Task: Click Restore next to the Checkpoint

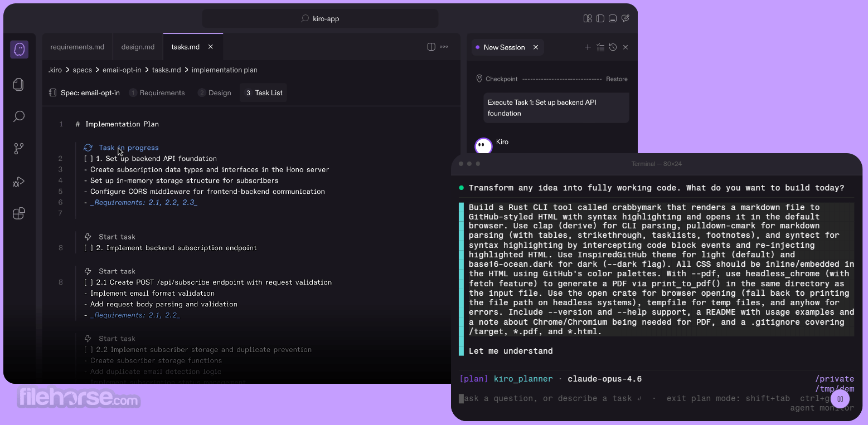Action: pos(617,79)
